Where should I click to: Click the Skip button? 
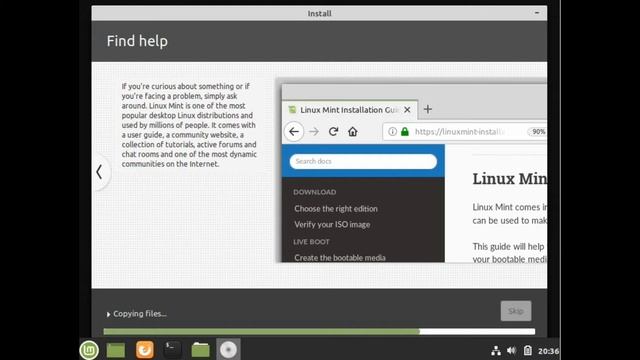516,311
